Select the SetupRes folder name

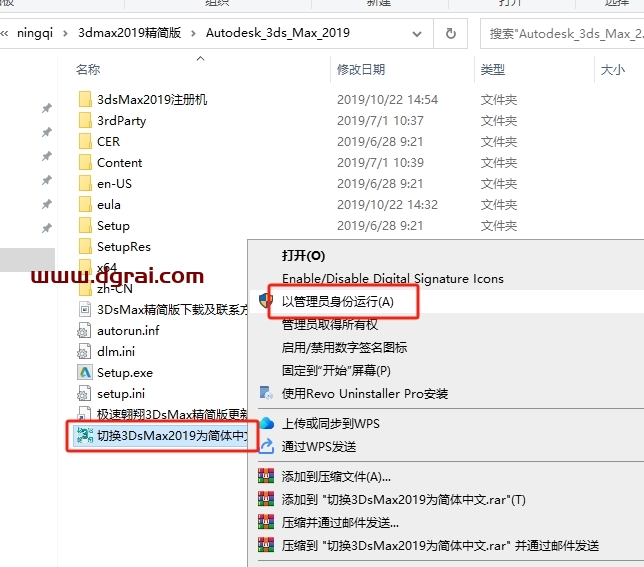point(124,247)
